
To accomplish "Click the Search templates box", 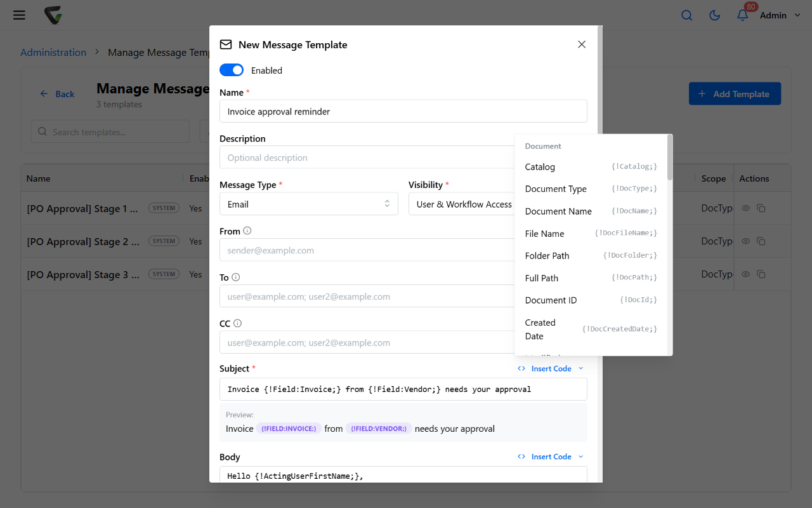I will tap(110, 132).
